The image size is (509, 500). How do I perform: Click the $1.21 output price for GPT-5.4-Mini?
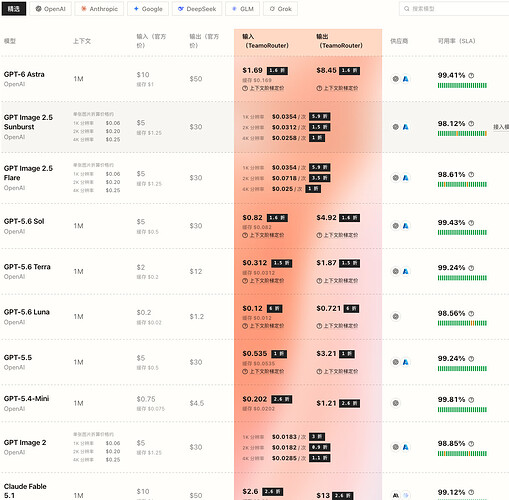(326, 403)
